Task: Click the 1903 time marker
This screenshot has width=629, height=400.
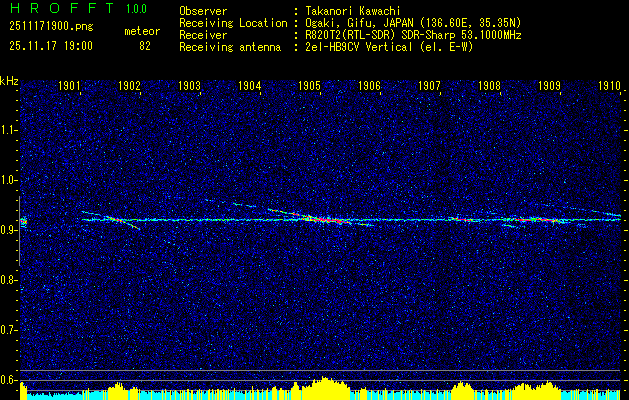Action: [x=189, y=85]
